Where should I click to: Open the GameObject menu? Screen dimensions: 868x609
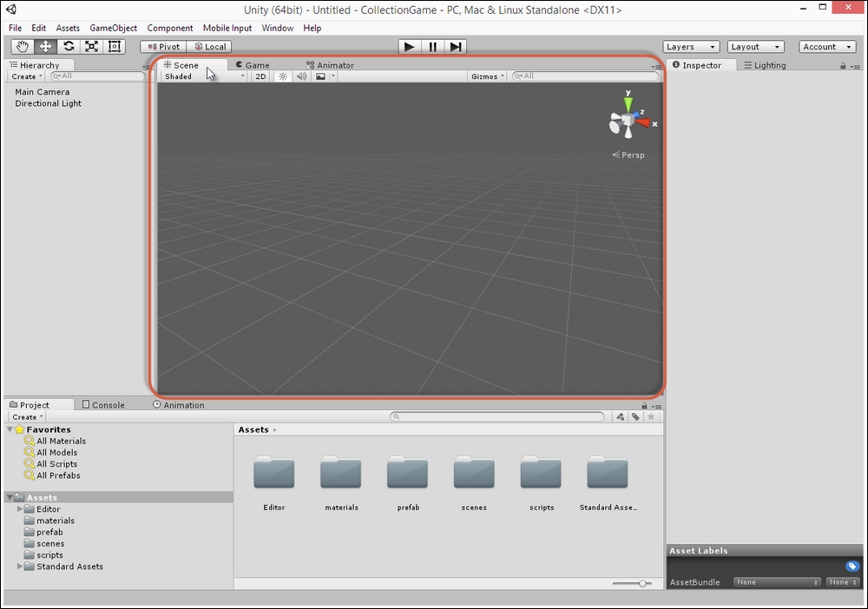113,28
